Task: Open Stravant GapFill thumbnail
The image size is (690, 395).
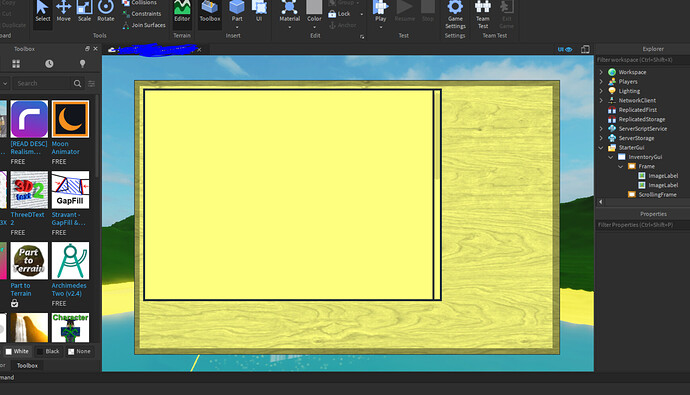Action: tap(70, 190)
